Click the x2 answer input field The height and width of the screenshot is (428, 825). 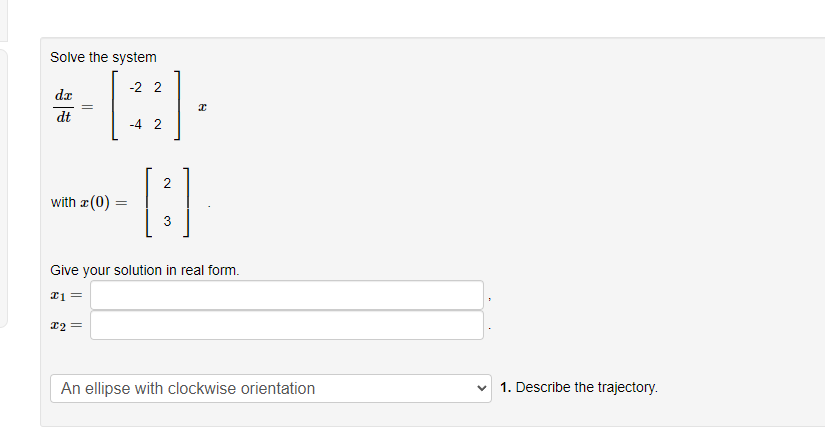(287, 325)
